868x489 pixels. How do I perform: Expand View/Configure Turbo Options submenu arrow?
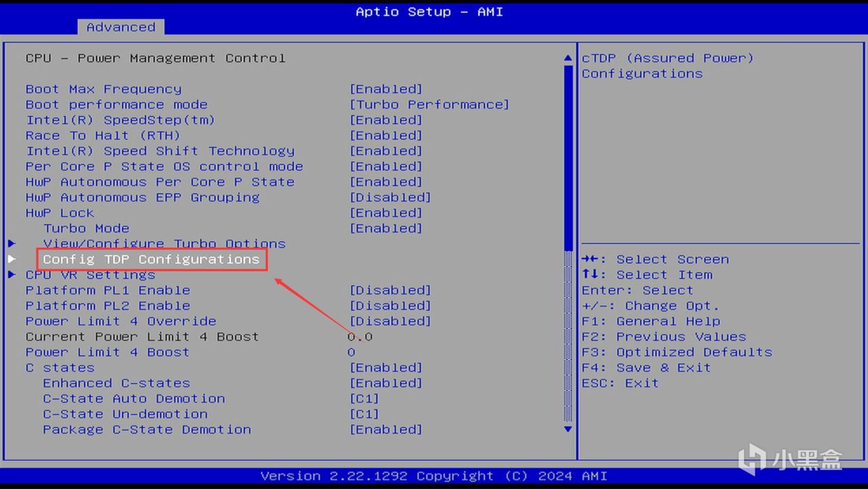click(x=12, y=243)
